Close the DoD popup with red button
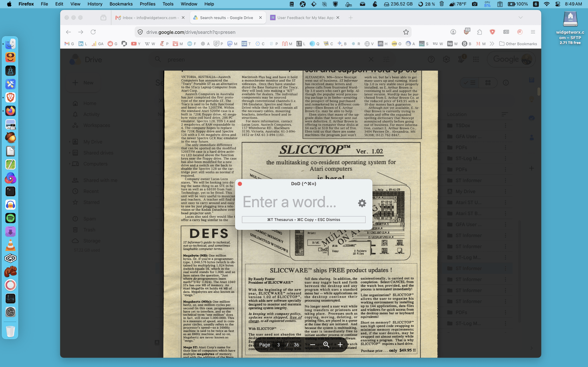Screen dimensions: 588x367 pyautogui.click(x=240, y=184)
